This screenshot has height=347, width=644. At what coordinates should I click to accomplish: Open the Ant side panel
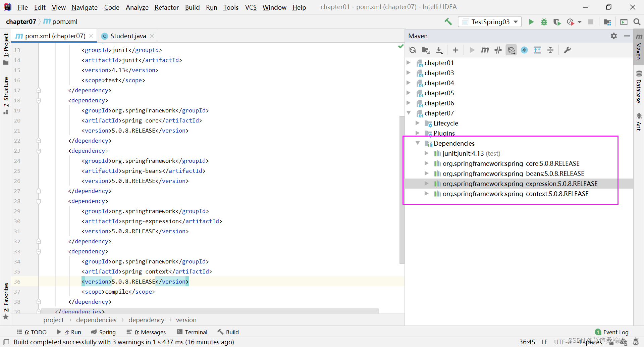(639, 122)
